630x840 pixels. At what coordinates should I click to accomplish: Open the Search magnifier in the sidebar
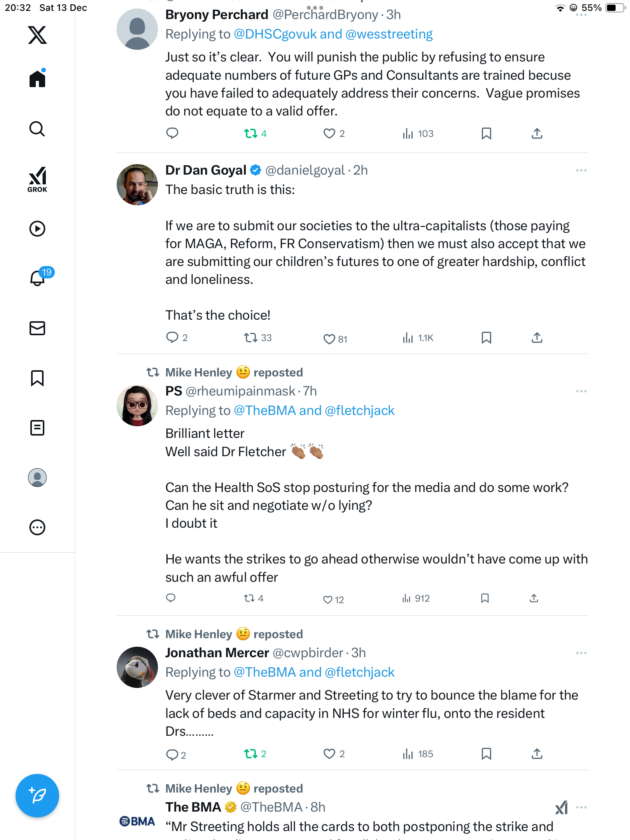pos(37,129)
